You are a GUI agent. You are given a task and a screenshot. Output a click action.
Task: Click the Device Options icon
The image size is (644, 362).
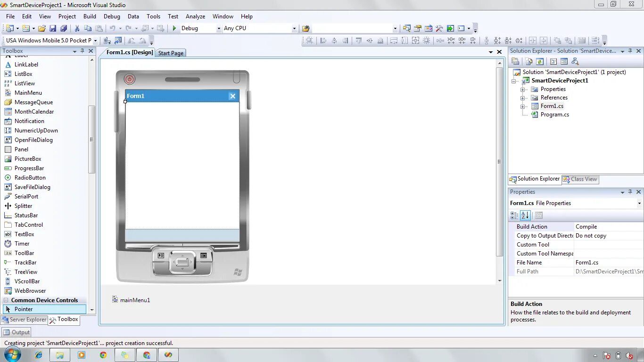pyautogui.click(x=118, y=41)
